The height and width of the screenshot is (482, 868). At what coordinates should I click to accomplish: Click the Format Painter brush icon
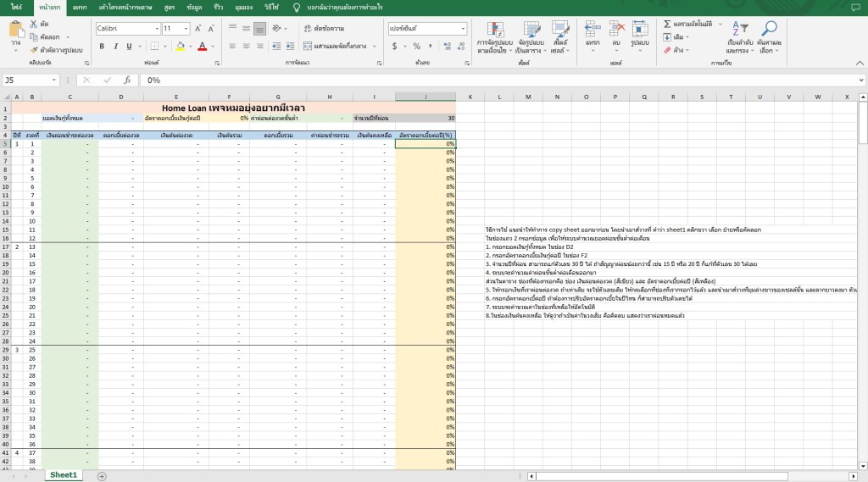pos(35,50)
